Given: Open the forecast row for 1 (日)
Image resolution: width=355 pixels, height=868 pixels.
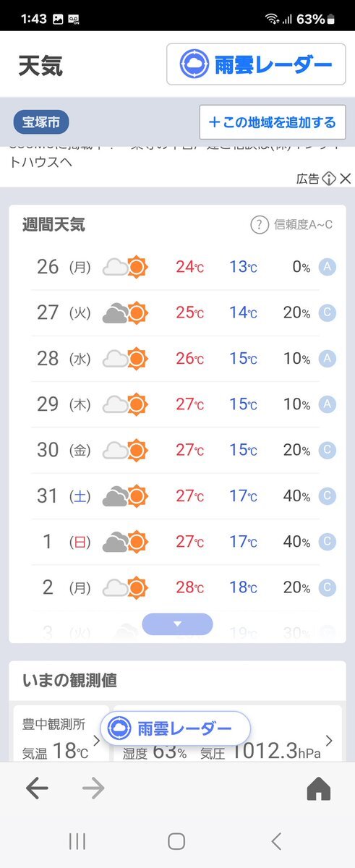Looking at the screenshot, I should (x=176, y=542).
